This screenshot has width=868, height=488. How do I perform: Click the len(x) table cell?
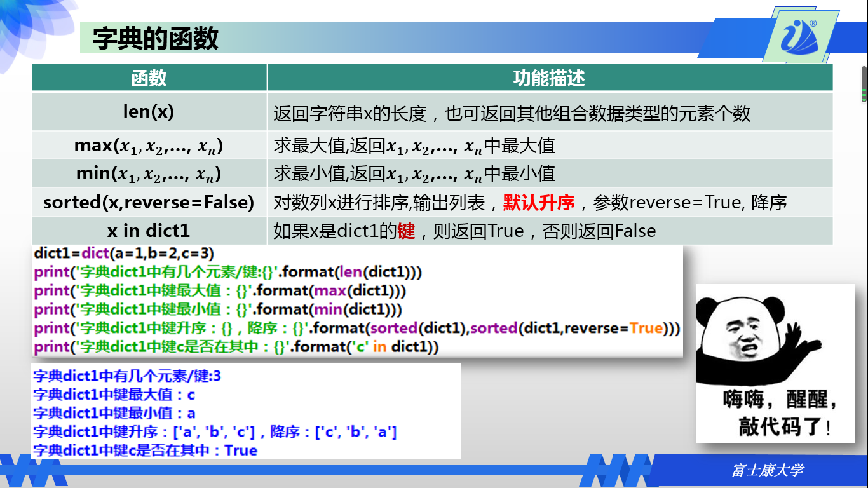pyautogui.click(x=149, y=112)
